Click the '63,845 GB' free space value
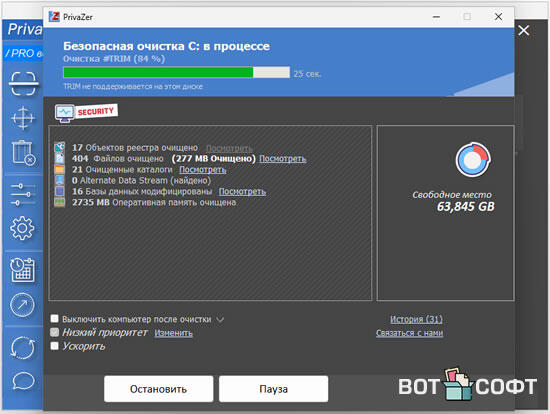This screenshot has width=550, height=414. tap(465, 207)
